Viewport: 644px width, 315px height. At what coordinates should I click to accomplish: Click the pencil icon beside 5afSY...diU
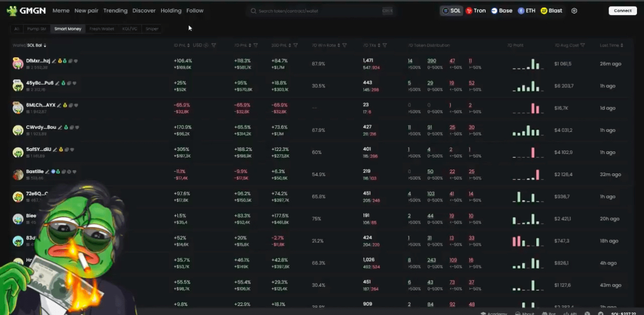point(55,149)
